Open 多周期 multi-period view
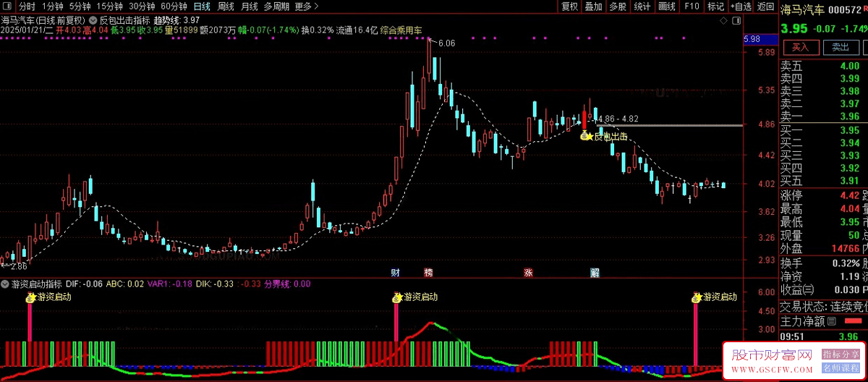The image size is (868, 382). [x=276, y=7]
